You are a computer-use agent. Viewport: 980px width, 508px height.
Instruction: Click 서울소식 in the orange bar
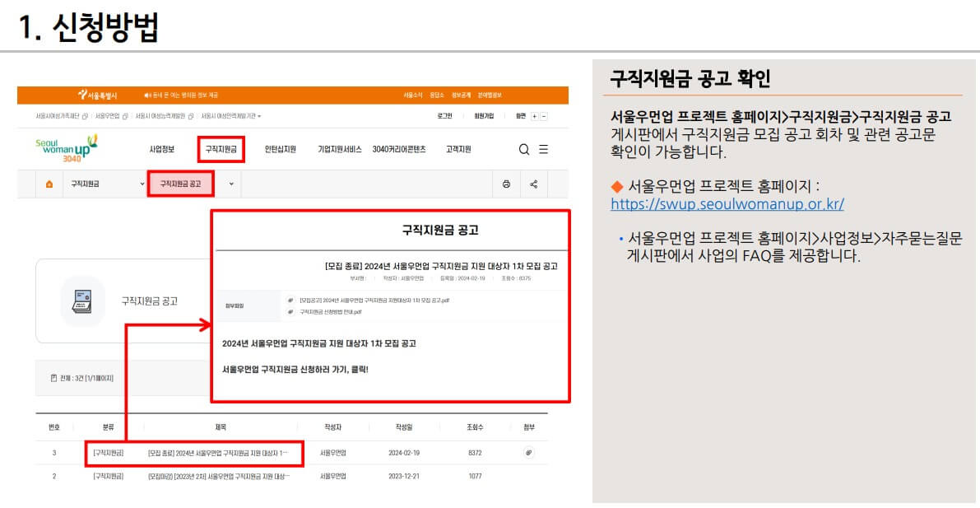tap(413, 95)
